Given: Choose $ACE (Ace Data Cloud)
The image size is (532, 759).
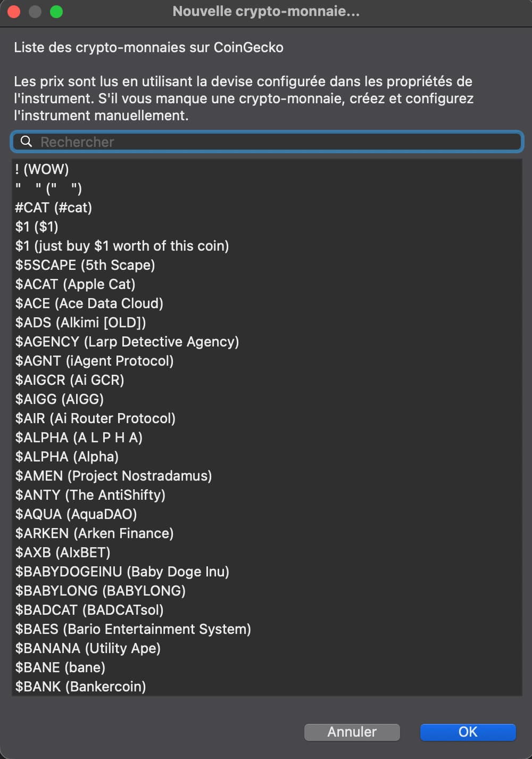Looking at the screenshot, I should pyautogui.click(x=89, y=303).
